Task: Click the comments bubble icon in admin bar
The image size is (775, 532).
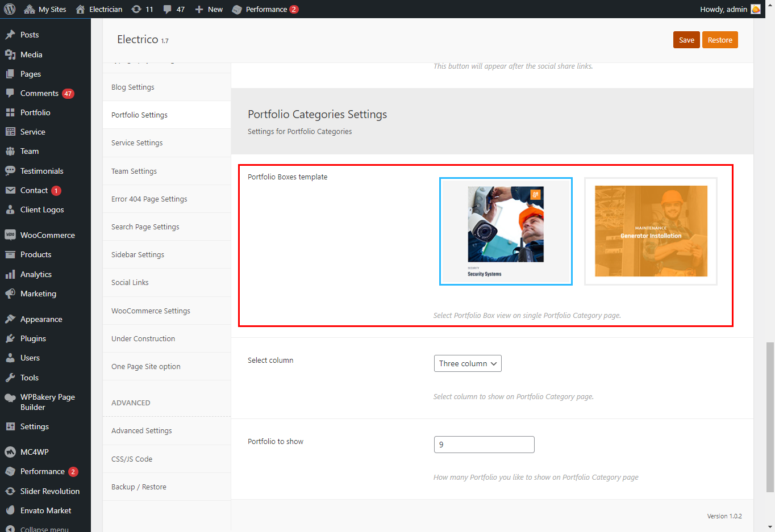Action: pyautogui.click(x=168, y=9)
